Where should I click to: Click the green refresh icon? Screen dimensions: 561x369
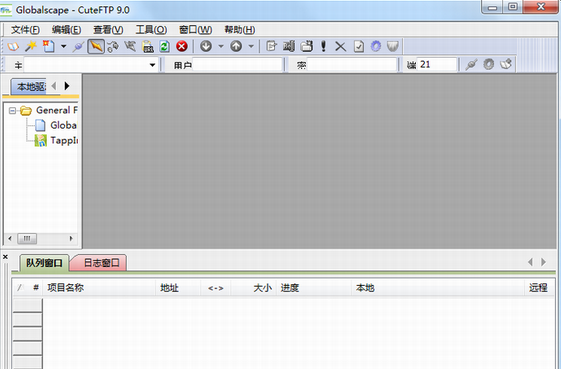pos(165,47)
